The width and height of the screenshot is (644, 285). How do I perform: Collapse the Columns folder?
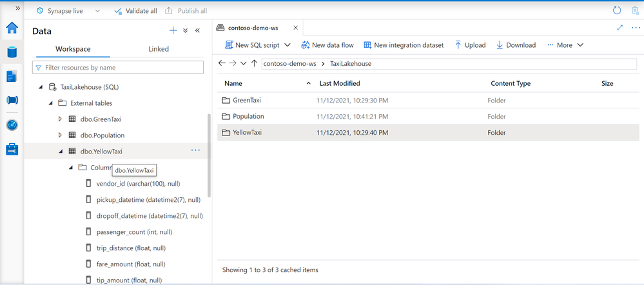coord(70,167)
